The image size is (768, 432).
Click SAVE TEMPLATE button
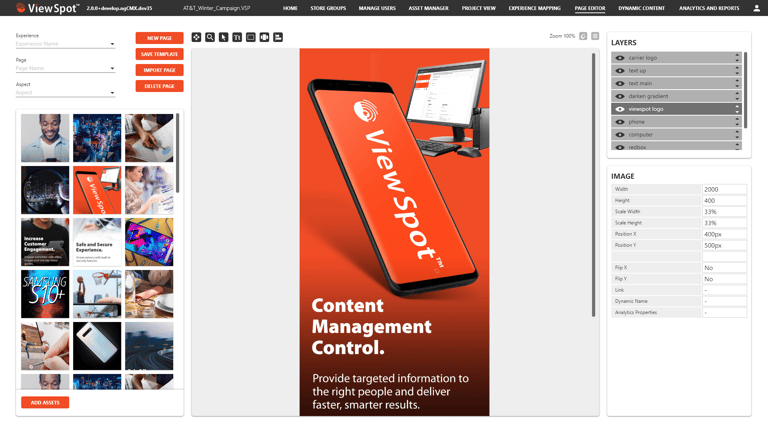(x=160, y=54)
